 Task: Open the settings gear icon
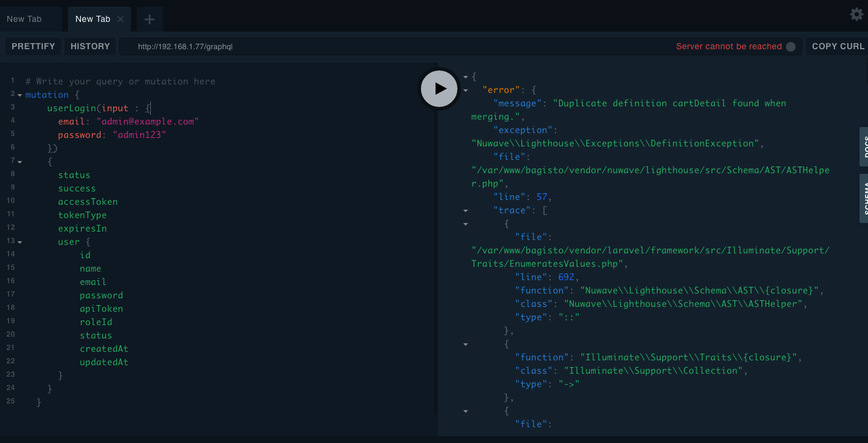point(856,15)
